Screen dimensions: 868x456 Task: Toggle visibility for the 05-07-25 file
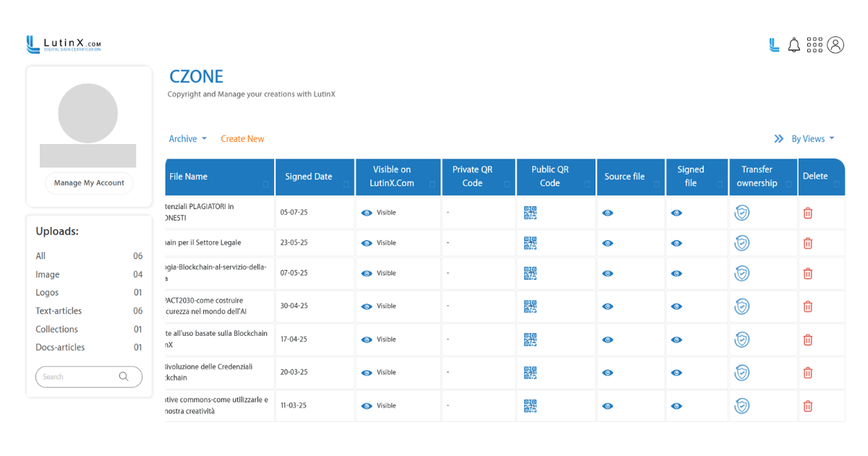(367, 213)
